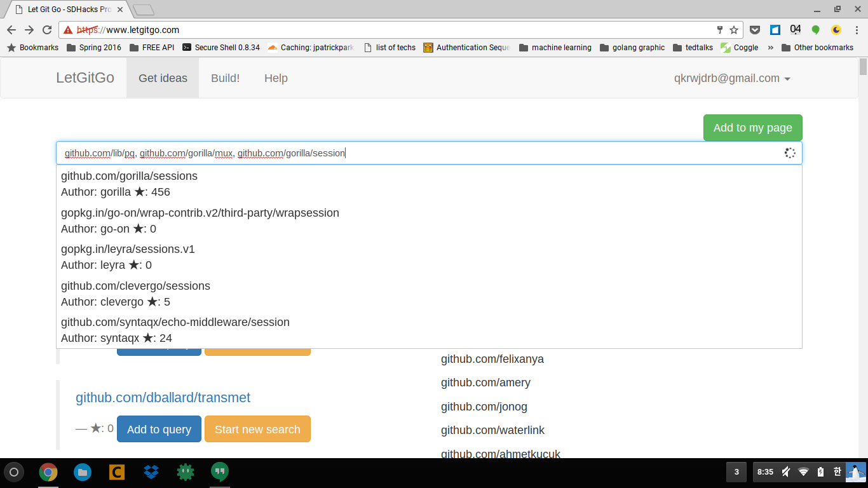The width and height of the screenshot is (868, 488).
Task: Open golang graphic bookmarks folder
Action: 632,48
